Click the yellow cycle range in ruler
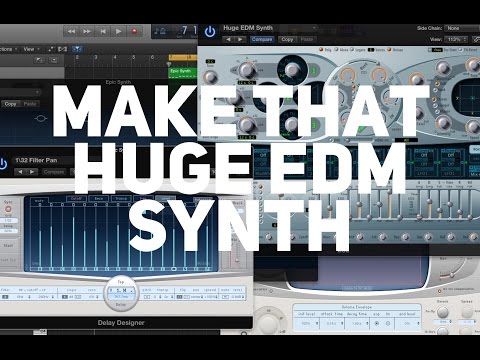The image size is (480, 360). (183, 57)
